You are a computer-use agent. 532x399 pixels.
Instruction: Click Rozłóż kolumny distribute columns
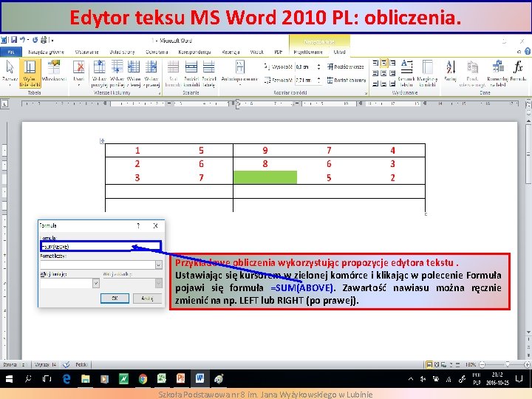click(347, 81)
